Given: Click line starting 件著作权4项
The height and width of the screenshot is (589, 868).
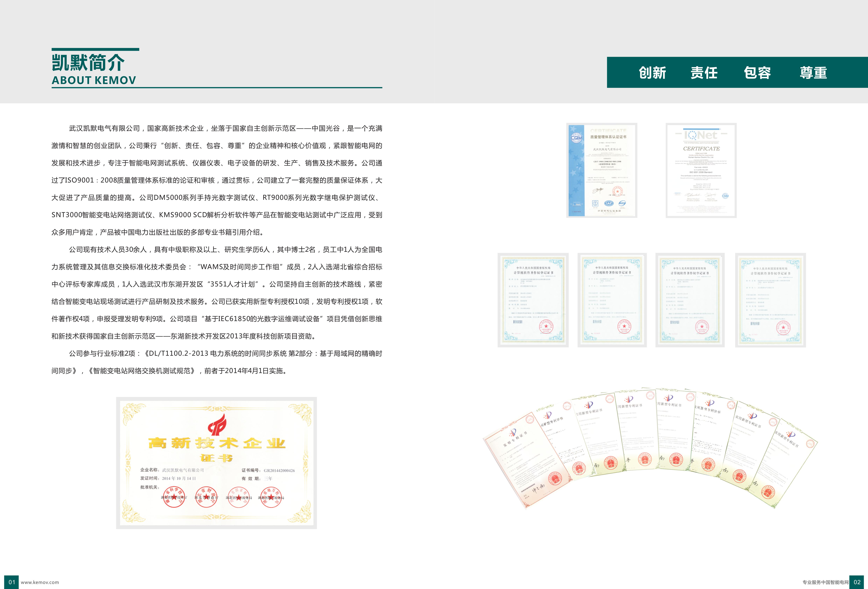Looking at the screenshot, I should [x=217, y=319].
